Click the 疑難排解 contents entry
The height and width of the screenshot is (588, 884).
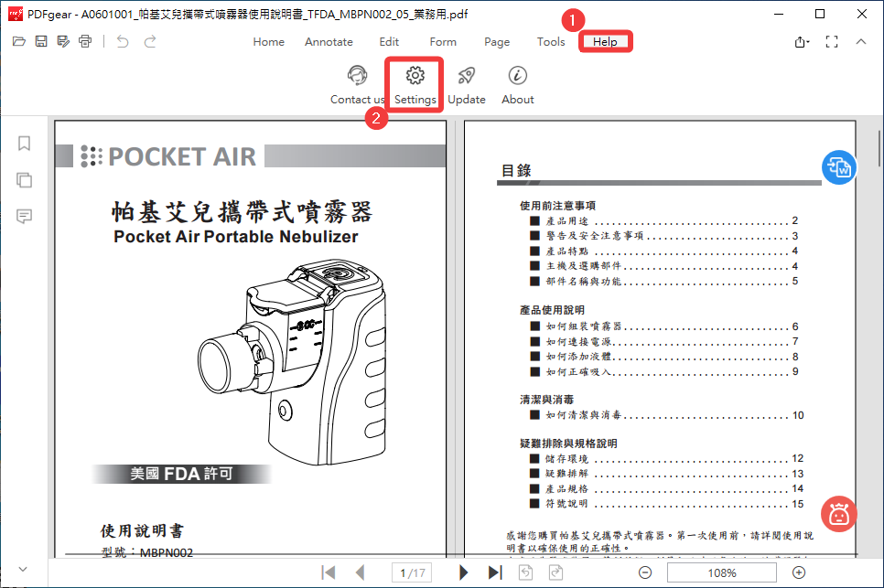(x=667, y=474)
